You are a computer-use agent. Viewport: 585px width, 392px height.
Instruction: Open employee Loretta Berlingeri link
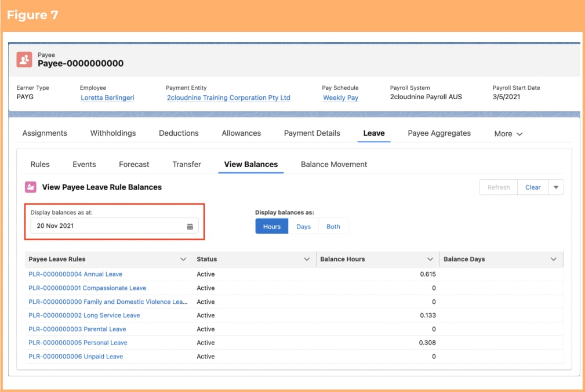[107, 98]
